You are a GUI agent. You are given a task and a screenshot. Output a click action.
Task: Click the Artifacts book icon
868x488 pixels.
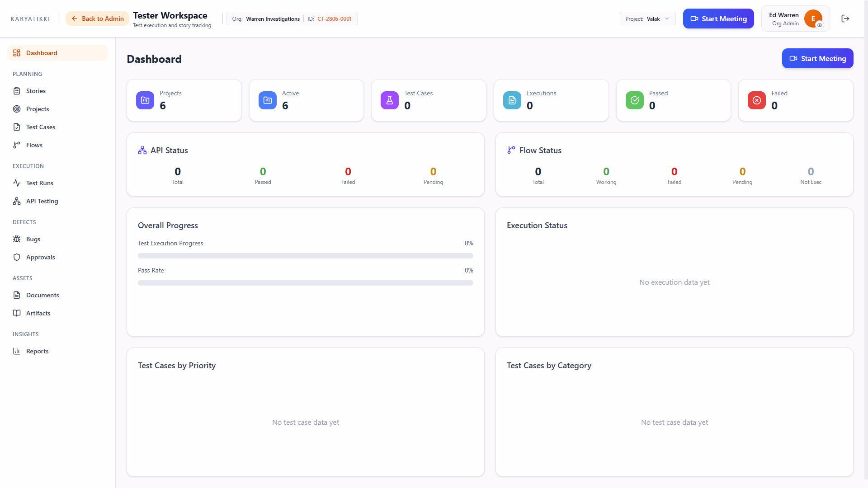click(17, 313)
